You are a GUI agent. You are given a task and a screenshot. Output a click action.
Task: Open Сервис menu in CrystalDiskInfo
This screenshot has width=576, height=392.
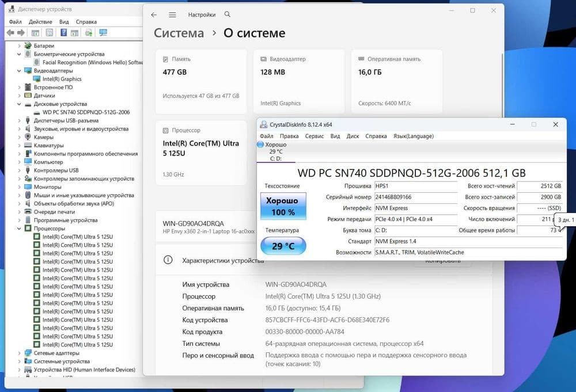pyautogui.click(x=314, y=136)
